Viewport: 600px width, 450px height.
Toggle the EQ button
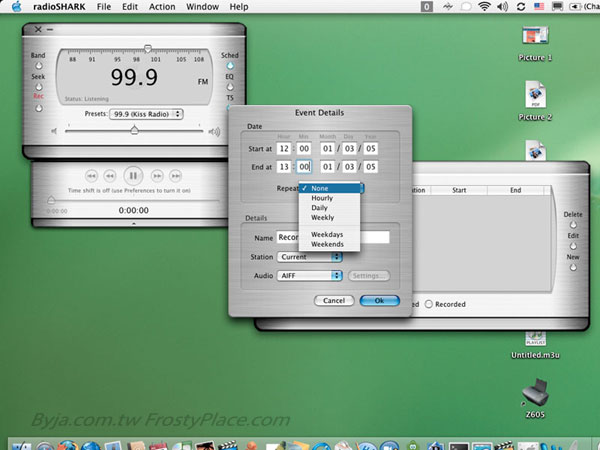[230, 87]
